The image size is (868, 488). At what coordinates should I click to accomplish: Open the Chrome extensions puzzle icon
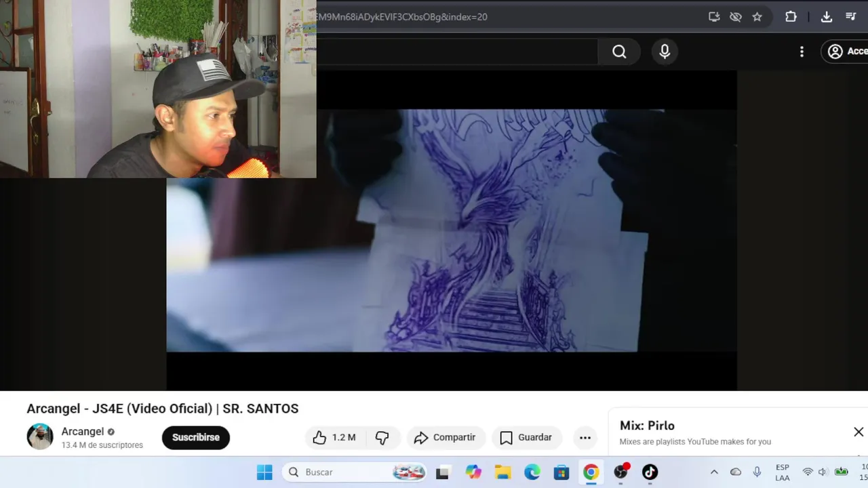[791, 17]
